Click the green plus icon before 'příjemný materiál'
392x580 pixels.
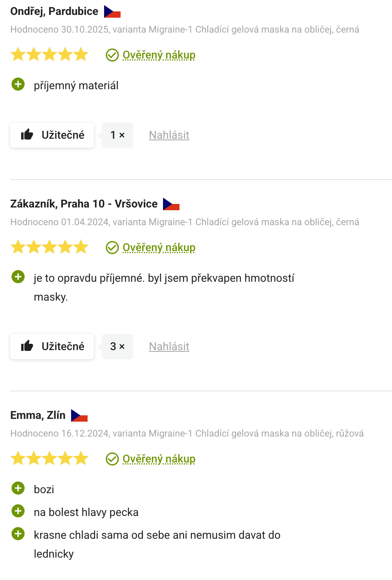(x=18, y=84)
